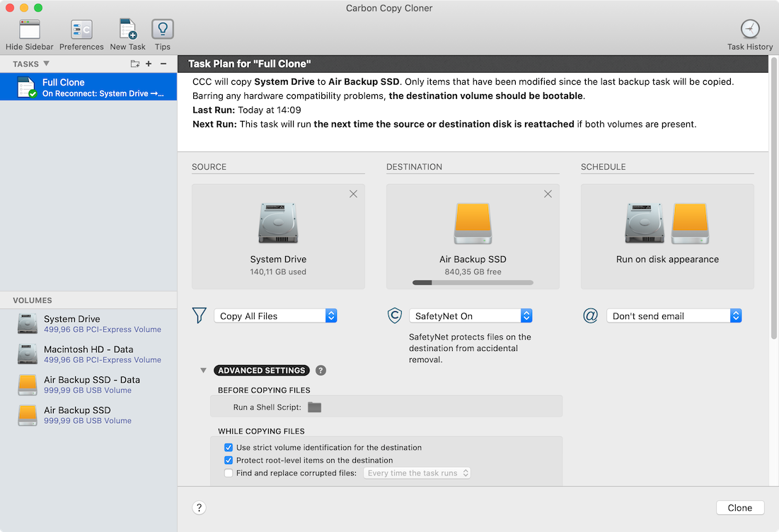
Task: Clear the destination selection with X
Action: pyautogui.click(x=548, y=194)
